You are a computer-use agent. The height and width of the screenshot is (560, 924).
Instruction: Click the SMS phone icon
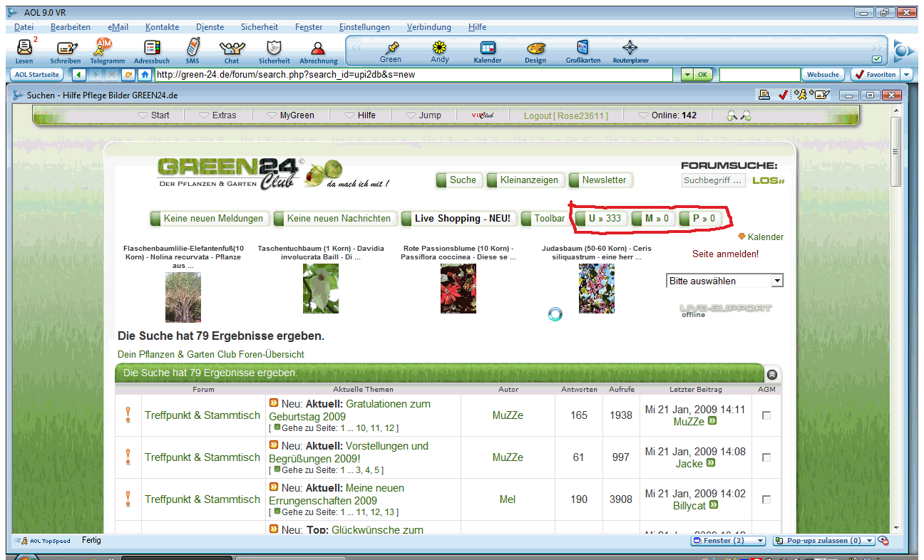(192, 48)
